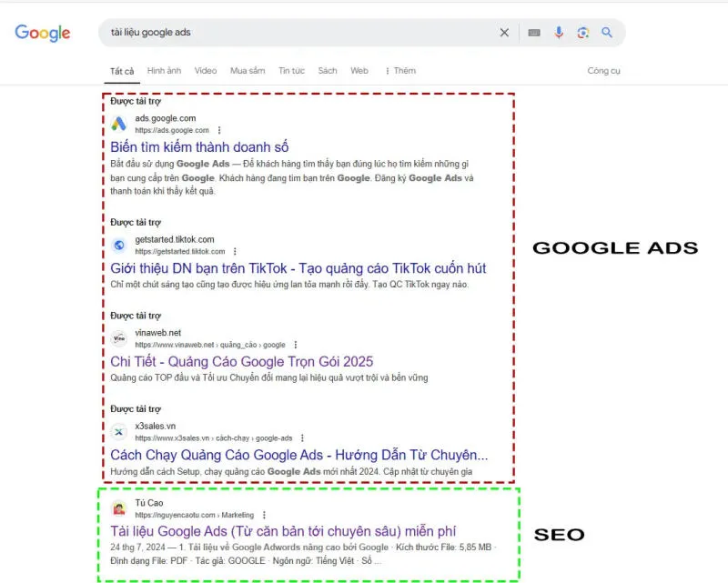Screen dimensions: 728x583
Task: Click x3sales.vn breadcrumb 'cách-chạy › google-ads'
Action: pos(254,438)
